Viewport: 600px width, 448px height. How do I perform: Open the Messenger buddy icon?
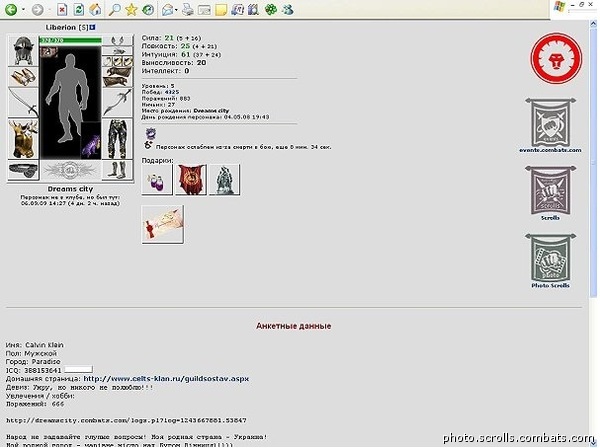288,10
